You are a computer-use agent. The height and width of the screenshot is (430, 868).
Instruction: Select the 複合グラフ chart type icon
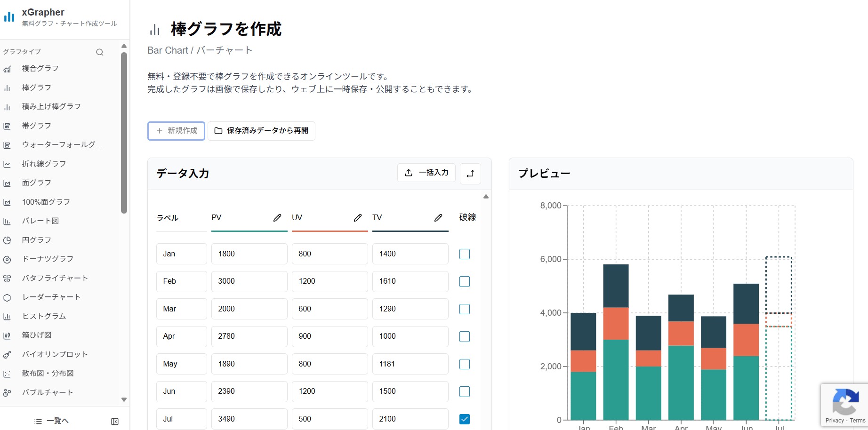coord(8,69)
